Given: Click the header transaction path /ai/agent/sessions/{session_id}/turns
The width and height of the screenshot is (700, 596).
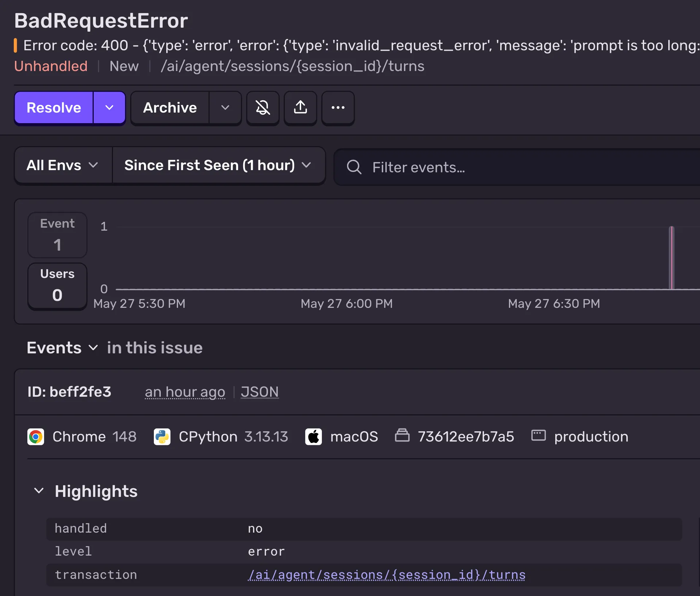Looking at the screenshot, I should coord(292,66).
